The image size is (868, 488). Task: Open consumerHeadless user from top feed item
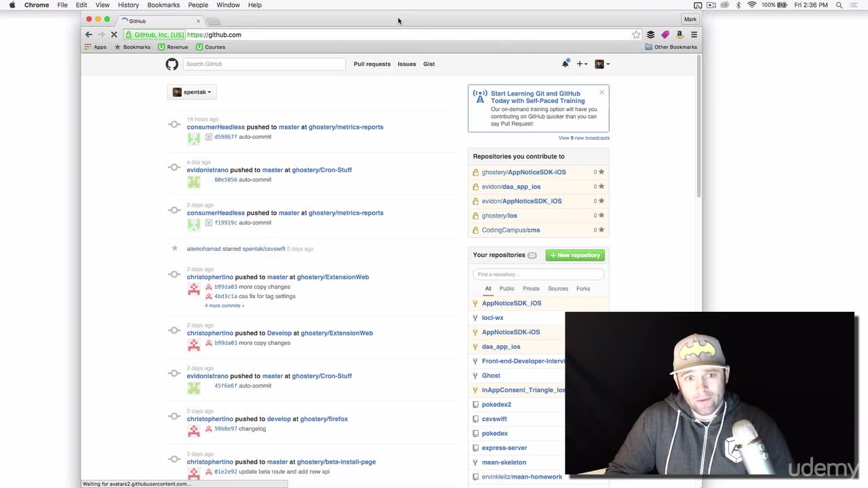tap(216, 127)
